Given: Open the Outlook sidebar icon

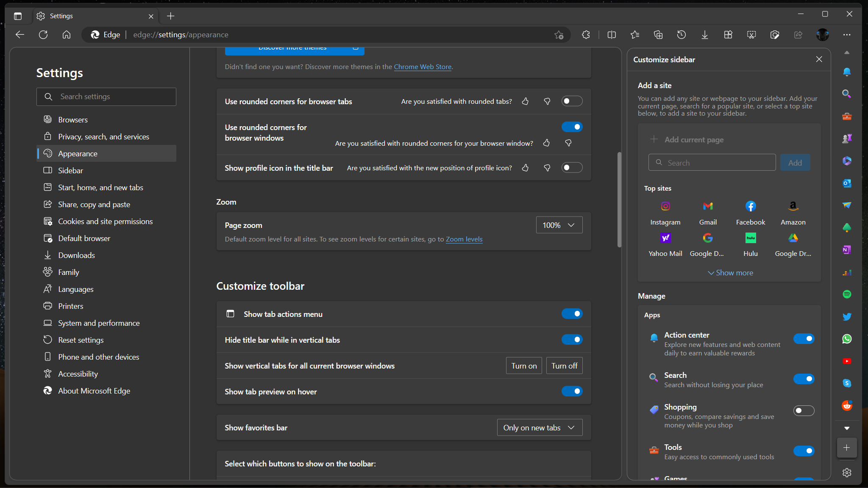Looking at the screenshot, I should pos(847,183).
